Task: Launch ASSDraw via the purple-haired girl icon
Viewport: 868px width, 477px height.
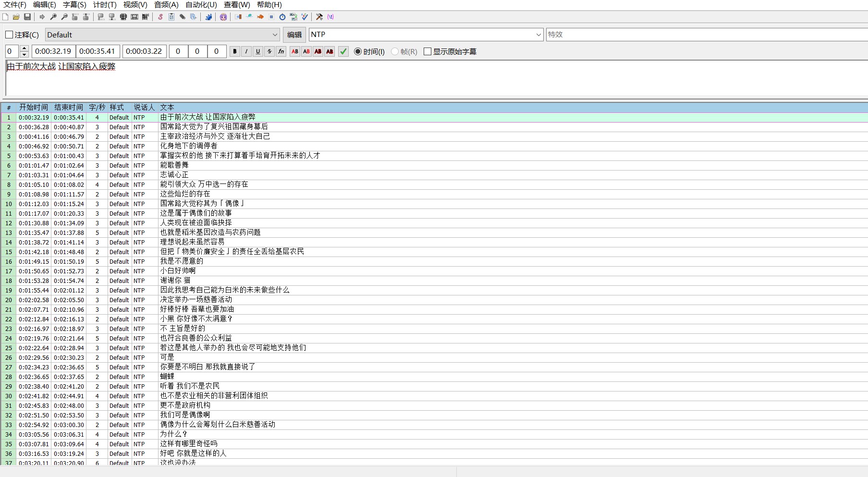Action: coord(223,17)
